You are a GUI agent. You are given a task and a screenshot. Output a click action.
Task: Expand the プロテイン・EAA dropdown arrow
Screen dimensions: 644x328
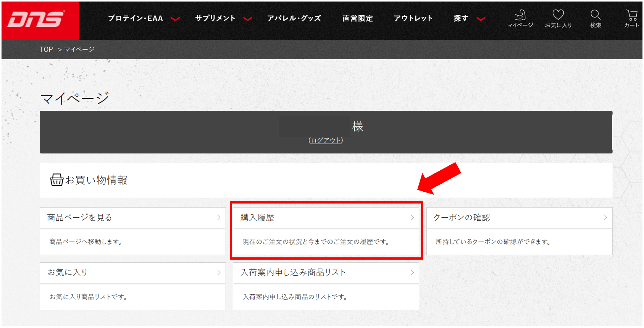(x=175, y=19)
